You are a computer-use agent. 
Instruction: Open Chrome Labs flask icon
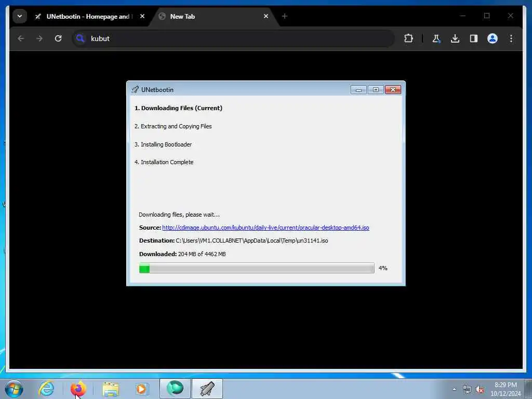(436, 38)
